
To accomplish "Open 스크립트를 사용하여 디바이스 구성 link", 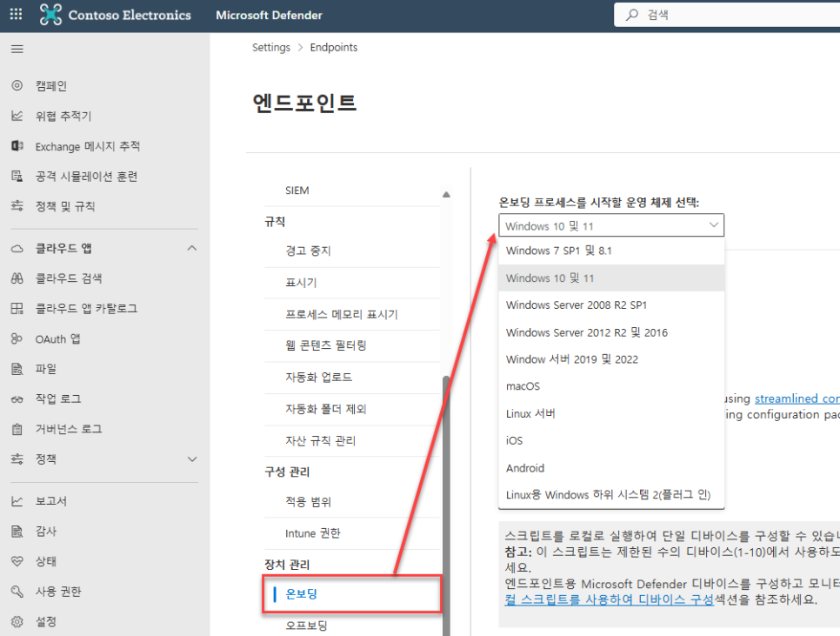I will [609, 599].
